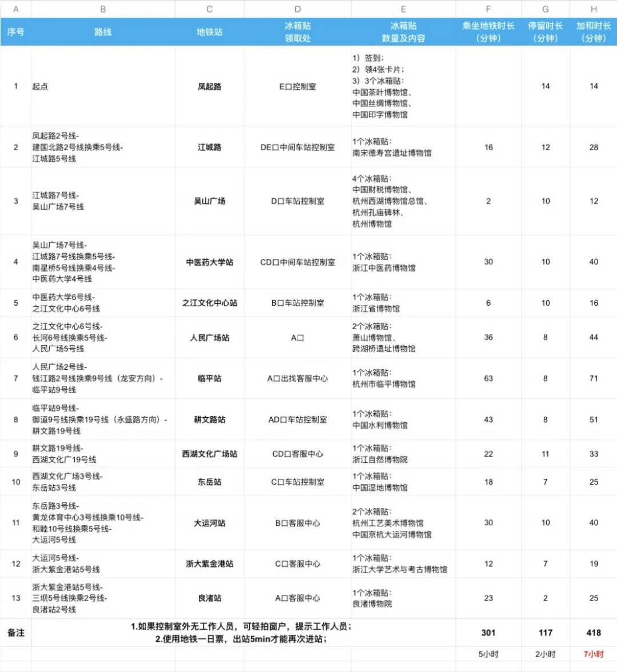Select the 63 minute metro time cell

[x=488, y=378]
